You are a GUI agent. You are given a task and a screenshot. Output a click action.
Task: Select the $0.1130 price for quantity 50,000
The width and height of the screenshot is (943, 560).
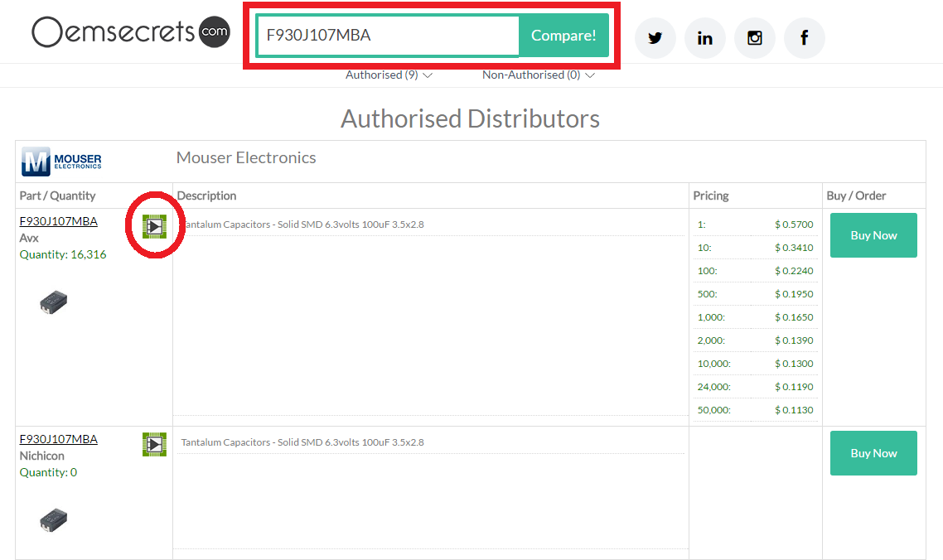(x=794, y=409)
